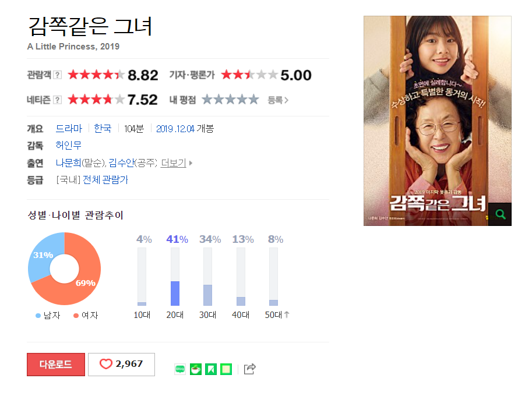Click the magnifier icon on the poster

point(500,214)
